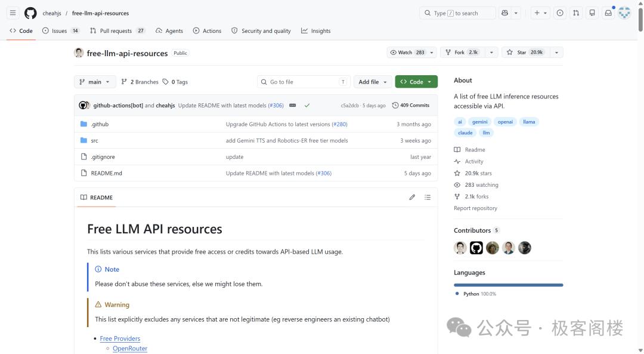Click the gemini topic tag
The image size is (644, 354).
[x=479, y=122]
